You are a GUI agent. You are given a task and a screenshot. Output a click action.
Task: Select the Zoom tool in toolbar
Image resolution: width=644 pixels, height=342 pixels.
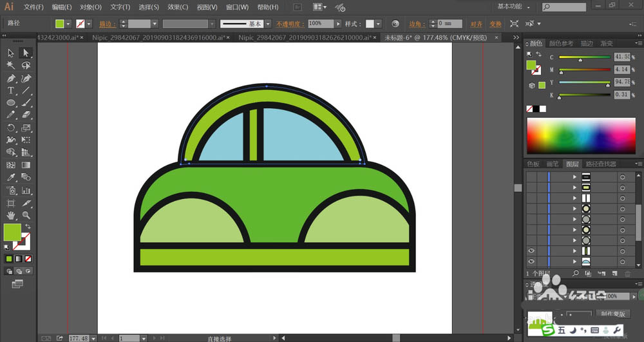(x=26, y=215)
